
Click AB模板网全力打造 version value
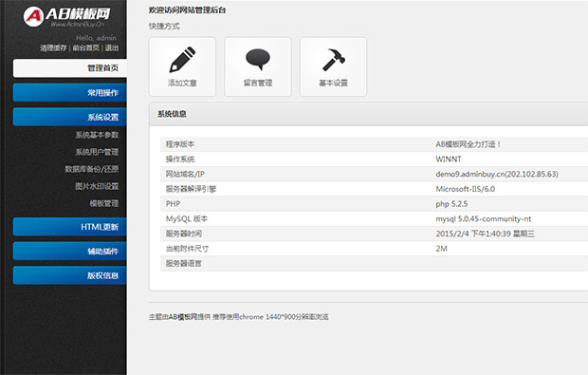[468, 144]
